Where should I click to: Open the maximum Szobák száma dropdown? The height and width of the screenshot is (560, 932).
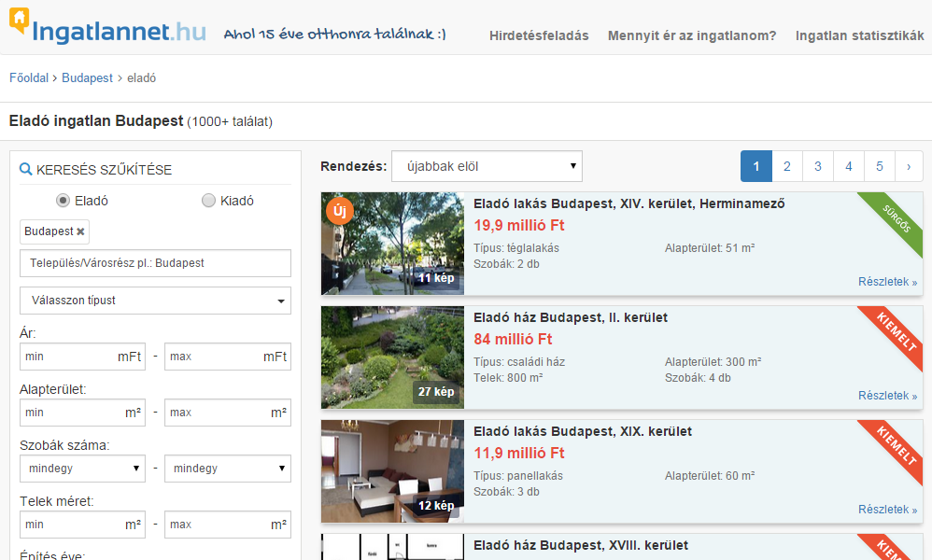227,469
